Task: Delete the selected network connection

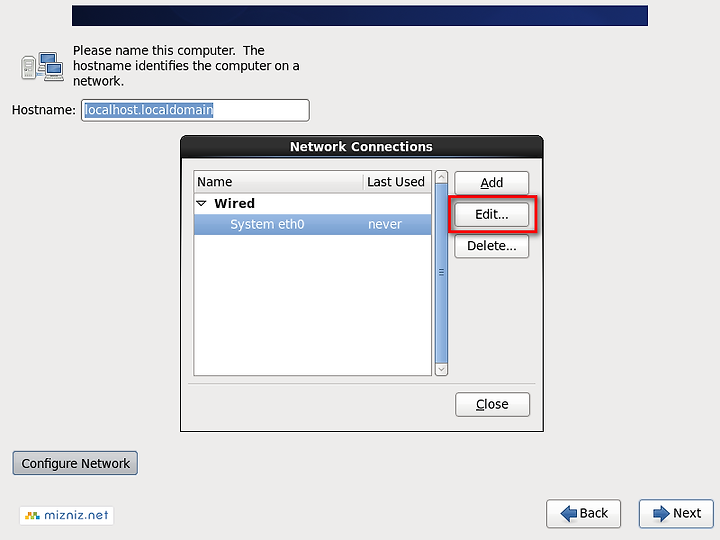Action: [491, 246]
